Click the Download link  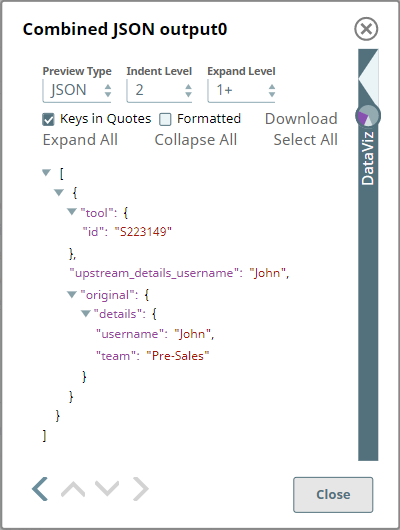tap(301, 119)
